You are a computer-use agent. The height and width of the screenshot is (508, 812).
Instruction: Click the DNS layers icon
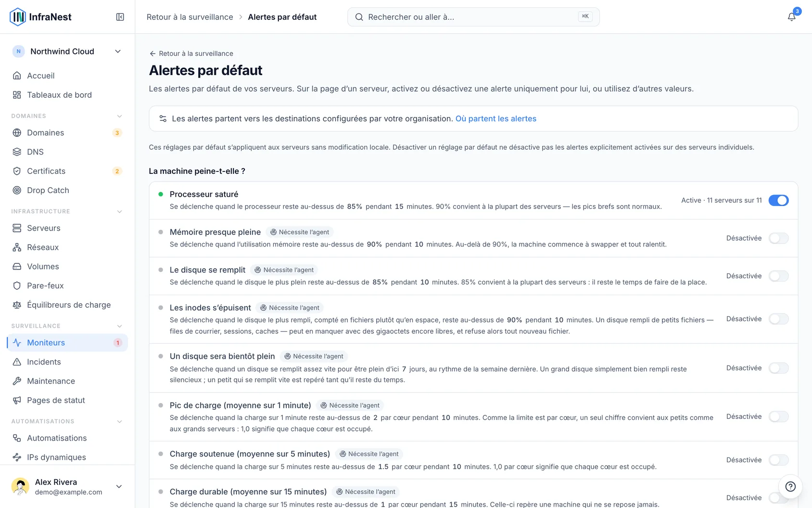coord(17,152)
